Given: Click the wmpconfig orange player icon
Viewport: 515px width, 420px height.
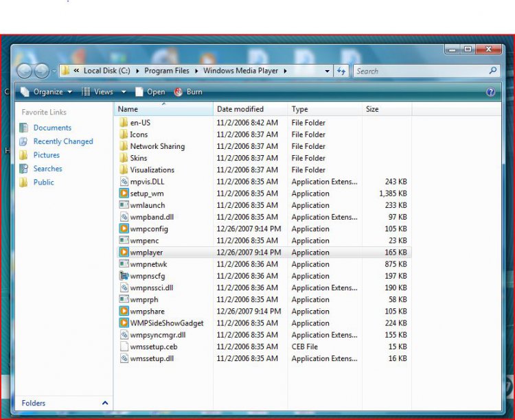Looking at the screenshot, I should pos(124,229).
